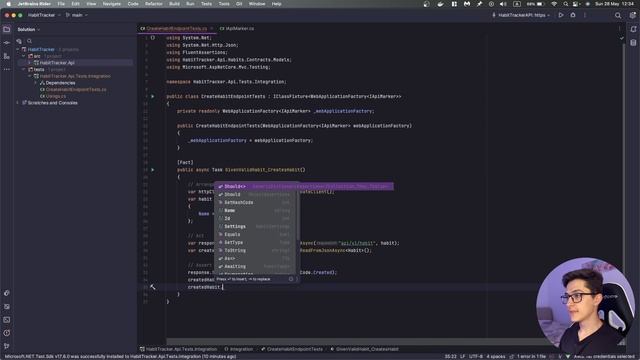
Task: Select ToString completion suggestion
Action: pyautogui.click(x=256, y=250)
